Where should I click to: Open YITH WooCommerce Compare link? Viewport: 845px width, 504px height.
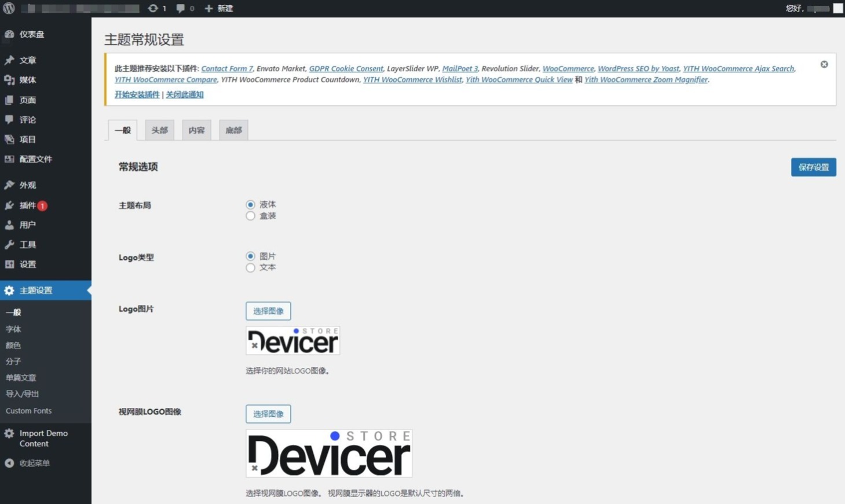(x=166, y=79)
